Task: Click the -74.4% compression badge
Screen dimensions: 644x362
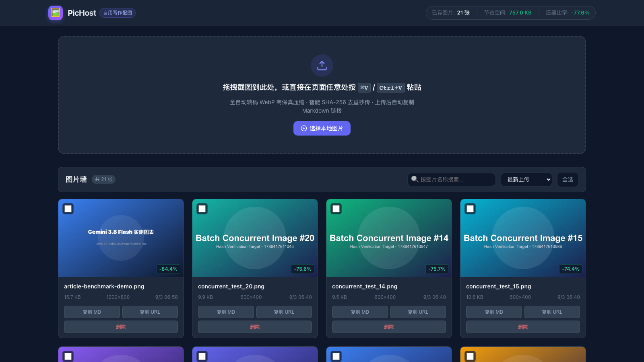Action: pyautogui.click(x=571, y=269)
